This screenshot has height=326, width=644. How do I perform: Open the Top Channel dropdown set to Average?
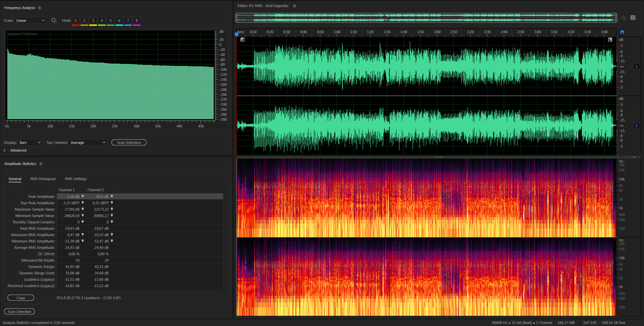tap(88, 142)
